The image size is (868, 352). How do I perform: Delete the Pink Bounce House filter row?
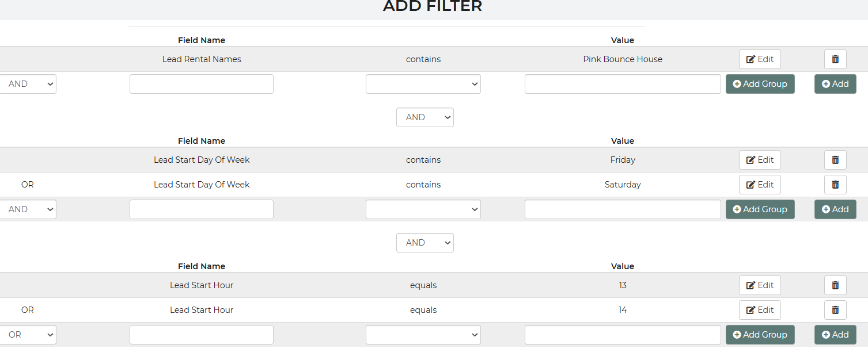pyautogui.click(x=835, y=59)
